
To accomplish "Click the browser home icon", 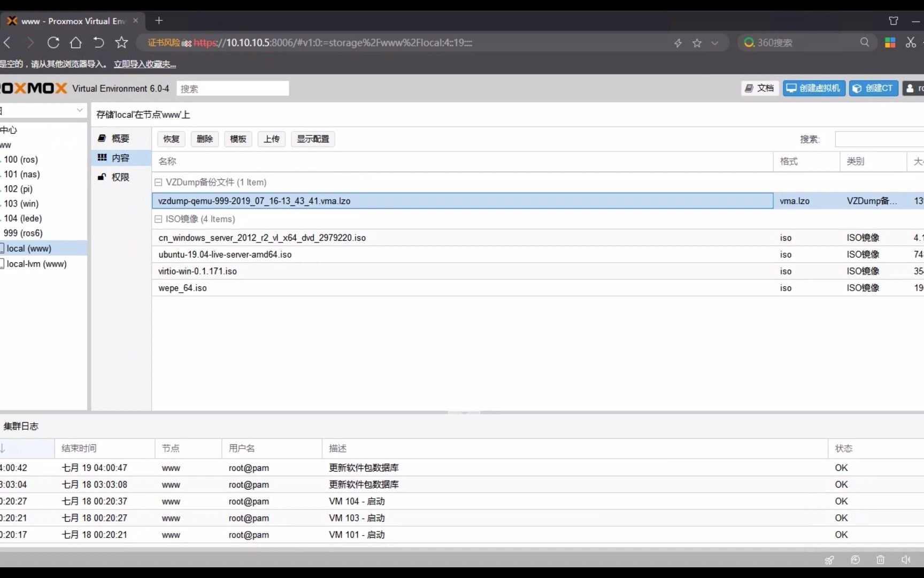I will (x=75, y=42).
